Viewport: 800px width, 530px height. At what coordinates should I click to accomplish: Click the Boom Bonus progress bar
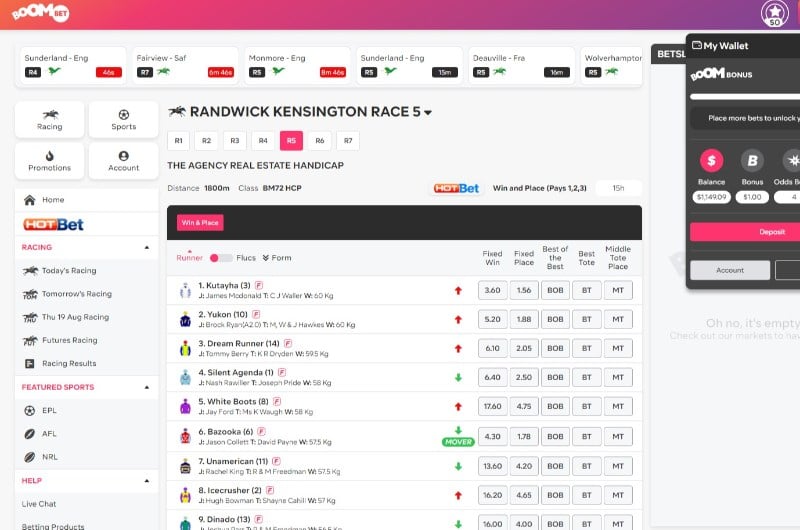pos(745,96)
